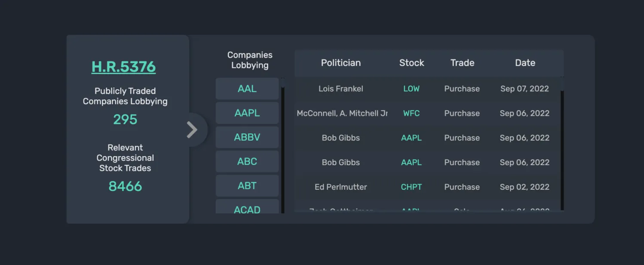Screen dimensions: 644x265
Task: Click AAPL ticker in first Bob Gibbs row
Action: click(x=411, y=138)
